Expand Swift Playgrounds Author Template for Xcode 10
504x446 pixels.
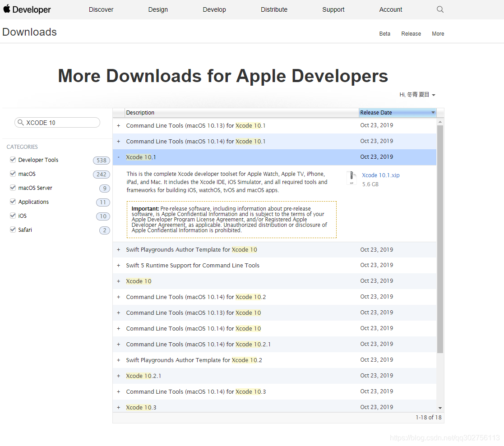pyautogui.click(x=119, y=250)
